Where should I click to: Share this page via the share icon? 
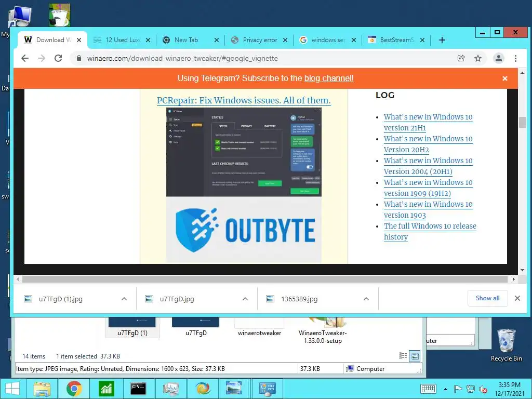[x=461, y=58]
